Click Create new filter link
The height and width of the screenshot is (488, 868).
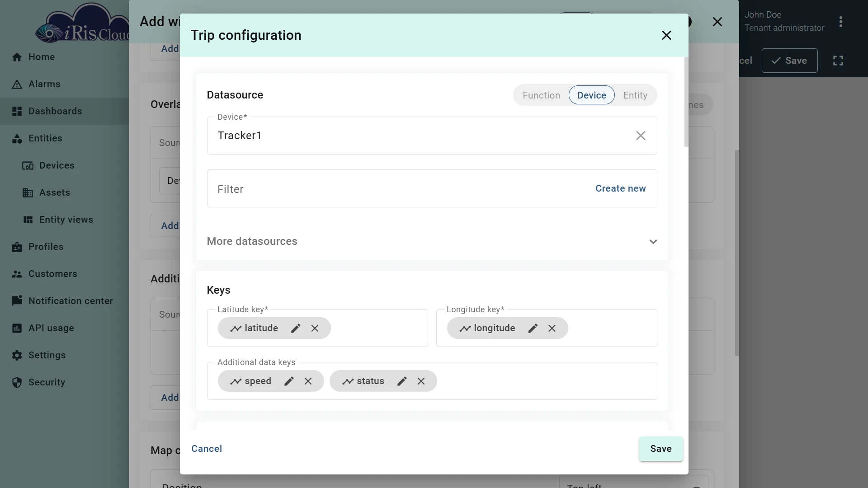pos(620,188)
